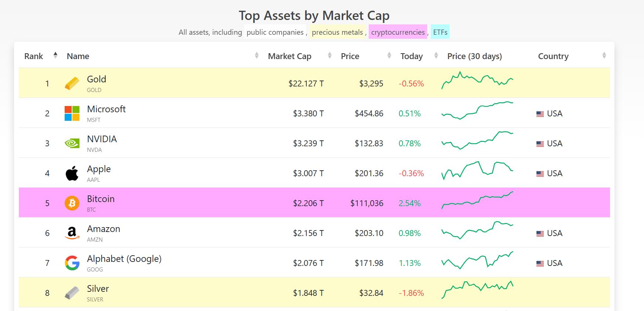Open the Microsoft asset page
The height and width of the screenshot is (311, 644).
(106, 109)
